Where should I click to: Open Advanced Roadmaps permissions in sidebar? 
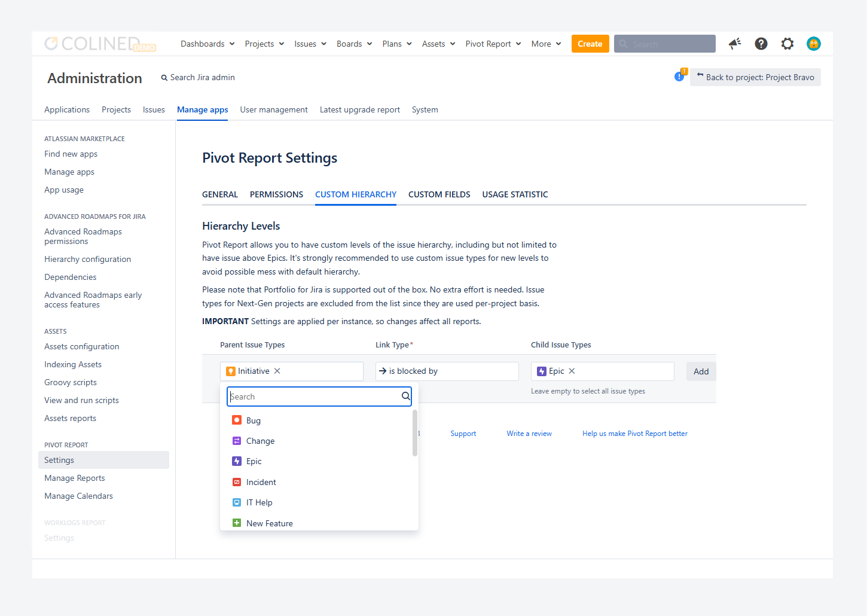pos(83,236)
